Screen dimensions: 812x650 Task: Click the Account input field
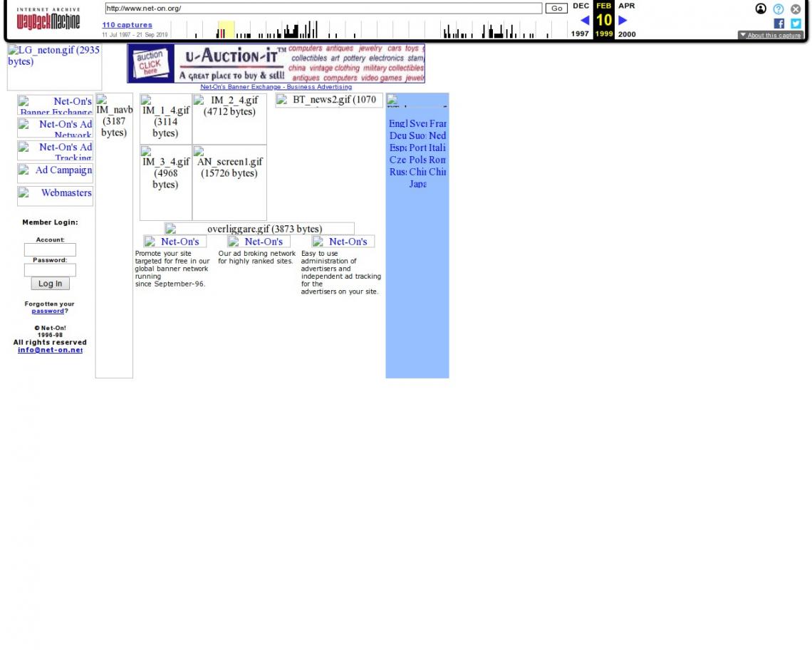tap(50, 250)
